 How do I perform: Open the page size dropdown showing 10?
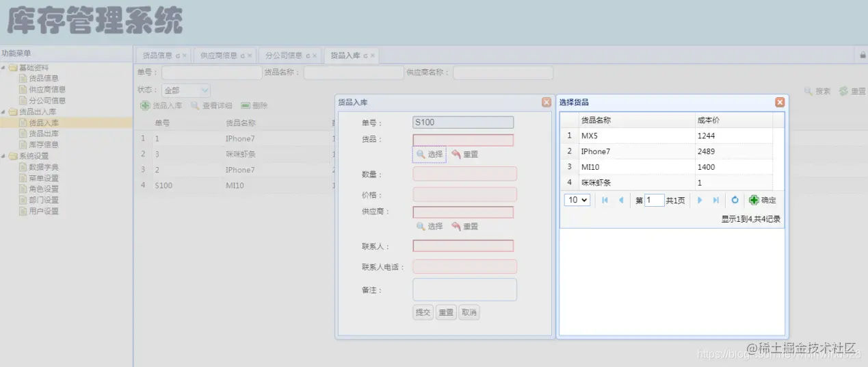pyautogui.click(x=577, y=200)
